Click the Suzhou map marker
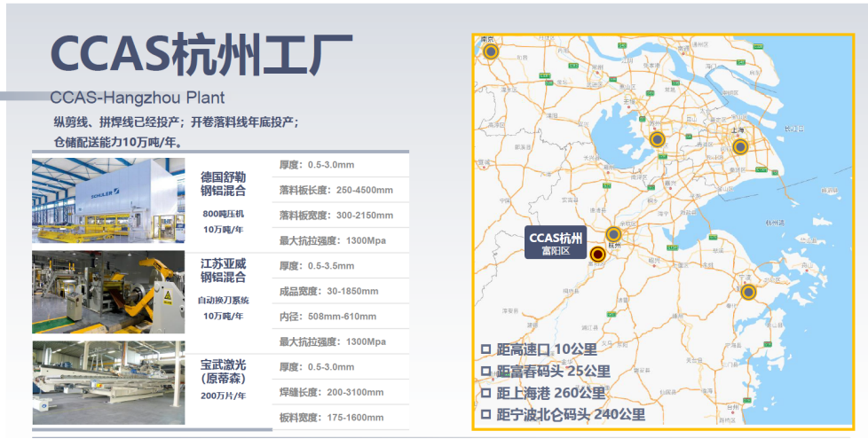Screen dimensions: 868x439 click(x=657, y=139)
